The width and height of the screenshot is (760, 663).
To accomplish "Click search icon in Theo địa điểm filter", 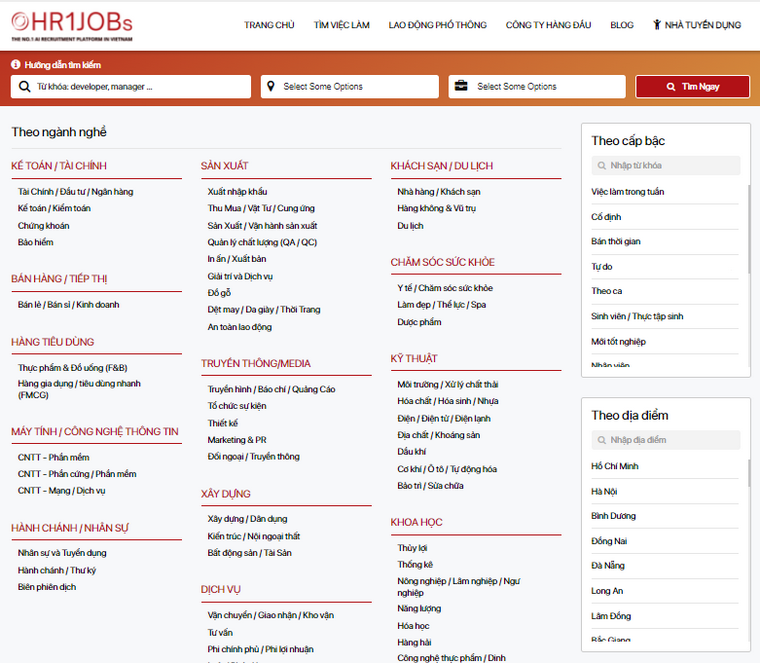I will (601, 440).
